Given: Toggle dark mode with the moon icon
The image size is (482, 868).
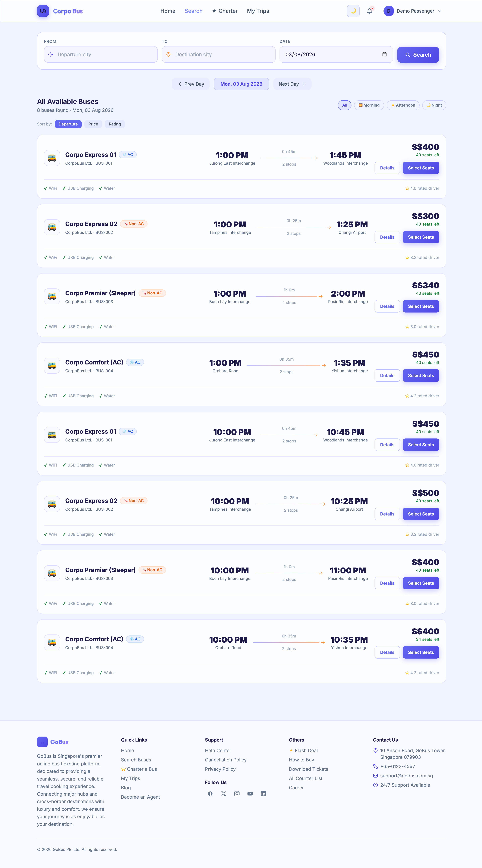Looking at the screenshot, I should [x=353, y=11].
